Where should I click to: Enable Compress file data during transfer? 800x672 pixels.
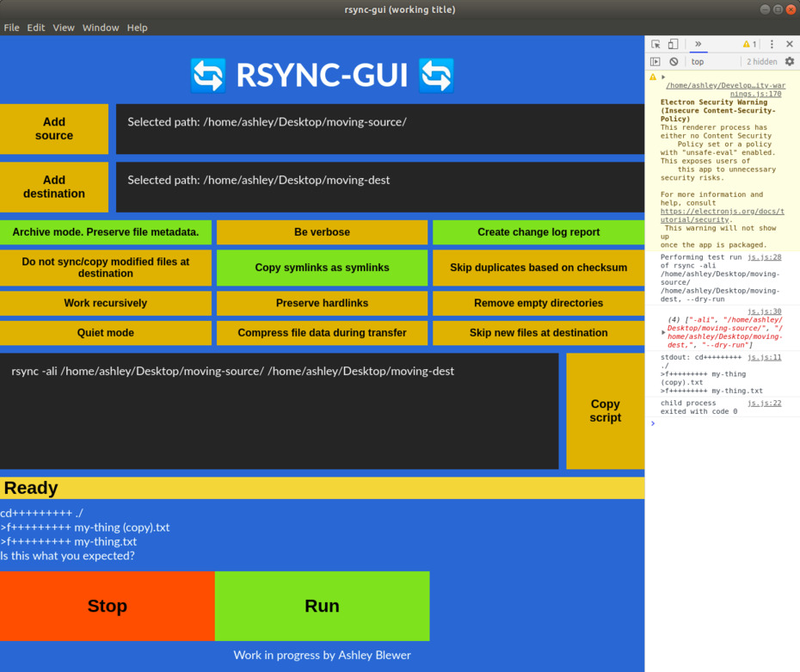(322, 333)
